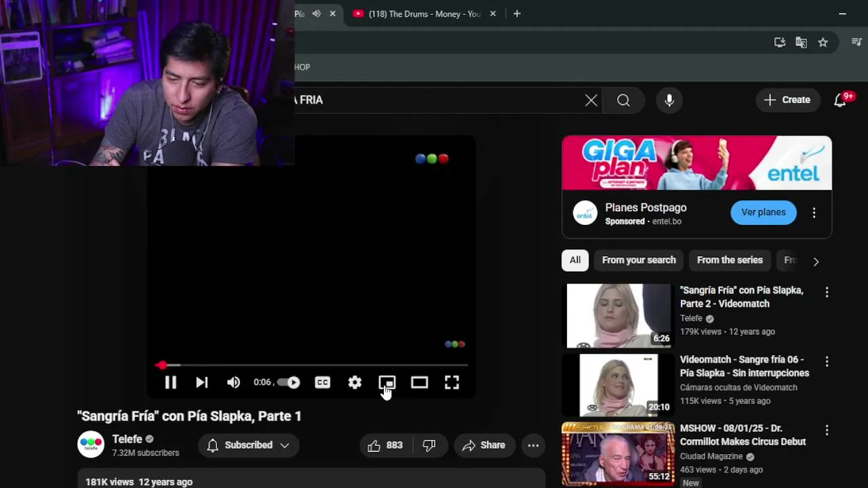Open Cámaras ocultas de Videomatch channel
Viewport: 868px width, 488px height.
click(738, 388)
